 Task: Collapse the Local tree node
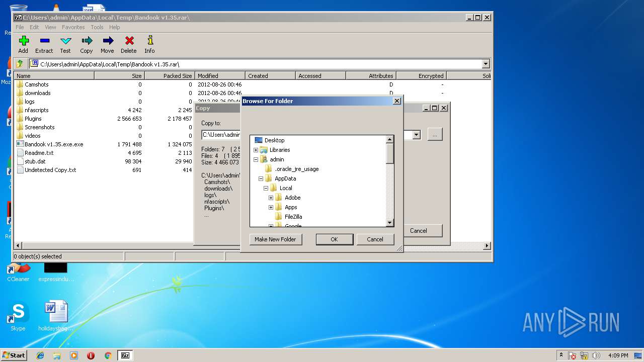click(x=266, y=188)
